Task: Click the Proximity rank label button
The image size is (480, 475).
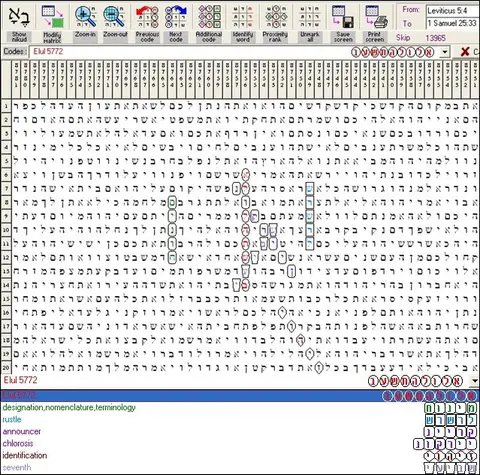Action: [x=275, y=37]
